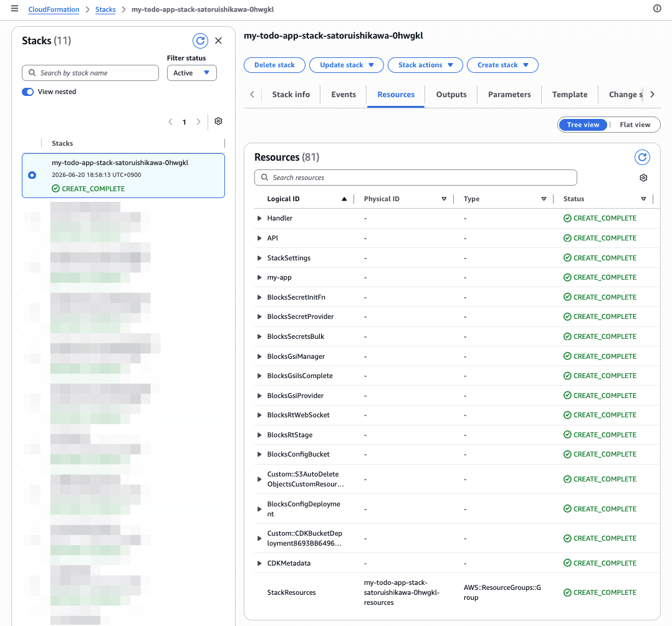Viewport: 672px width, 626px height.
Task: Expand the API resource row
Action: (259, 238)
